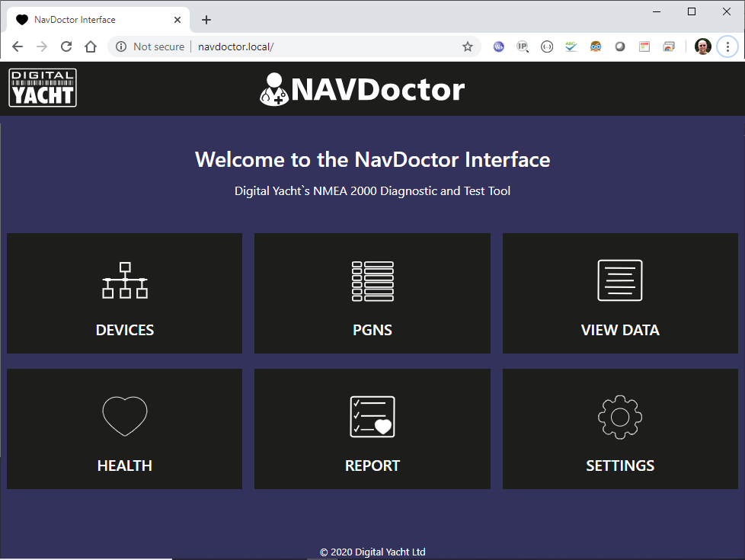
Task: Open the View Data document icon
Action: point(620,280)
